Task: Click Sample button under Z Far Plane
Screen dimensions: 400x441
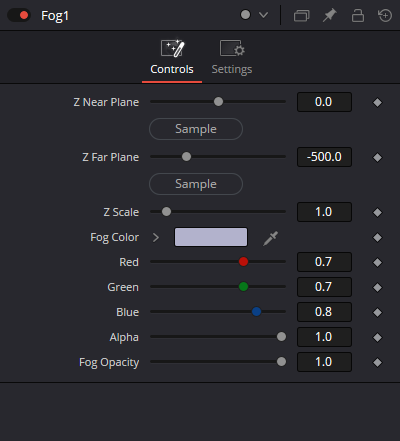Action: 196,184
